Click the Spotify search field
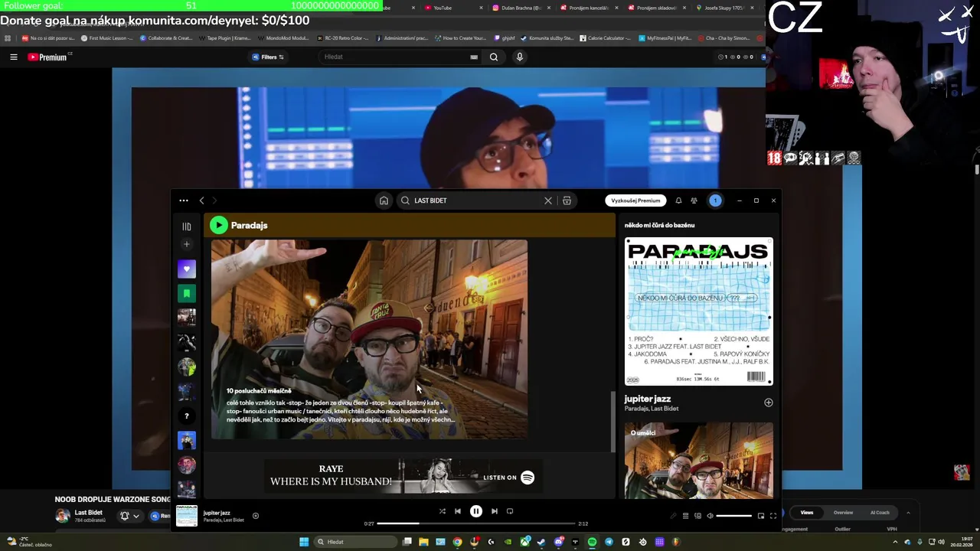The height and width of the screenshot is (551, 980). point(476,201)
